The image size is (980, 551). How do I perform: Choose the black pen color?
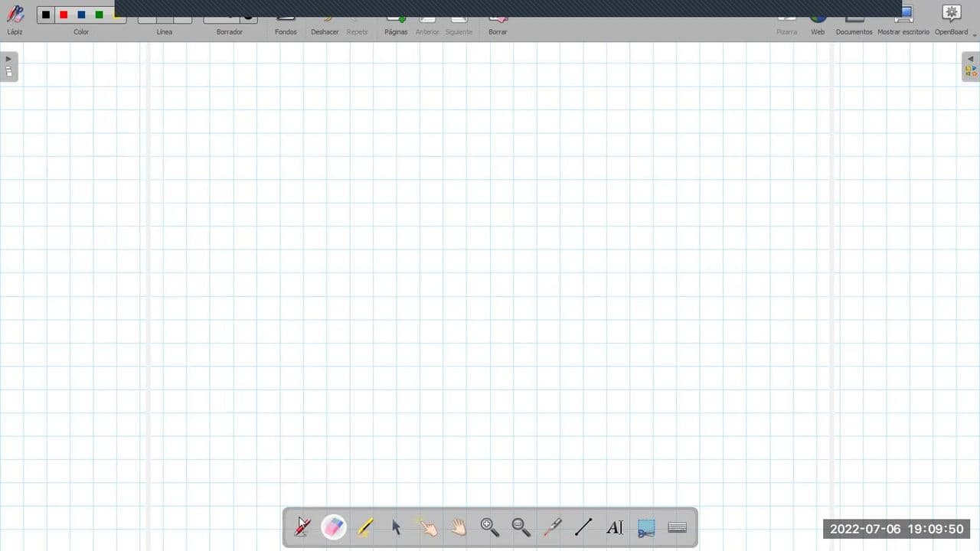tap(46, 15)
